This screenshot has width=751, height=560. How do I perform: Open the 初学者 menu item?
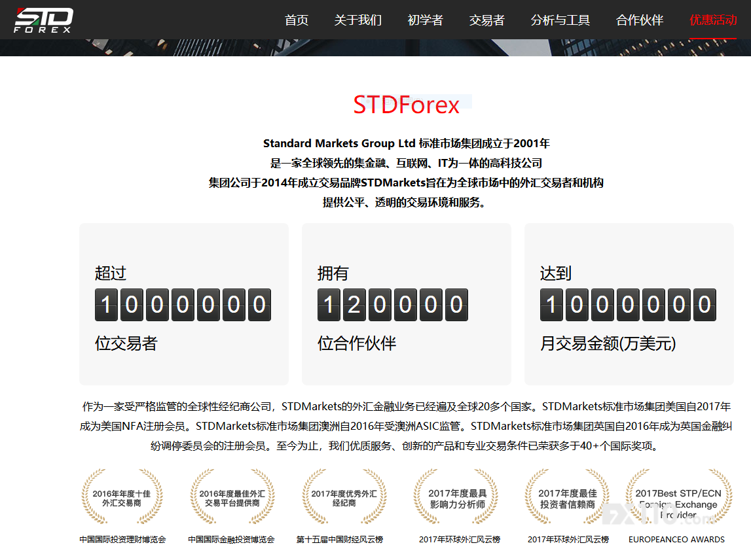[426, 20]
